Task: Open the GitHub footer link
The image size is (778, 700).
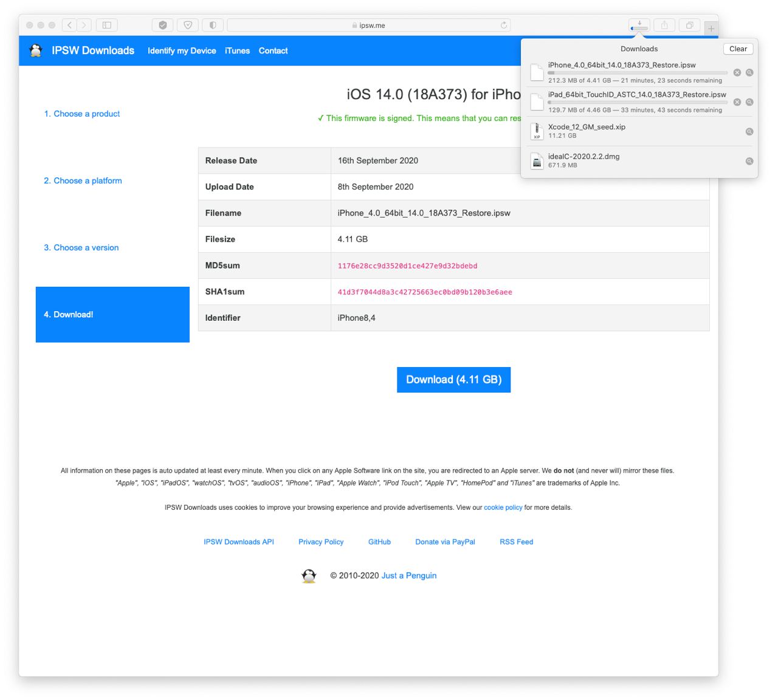Action: 379,542
